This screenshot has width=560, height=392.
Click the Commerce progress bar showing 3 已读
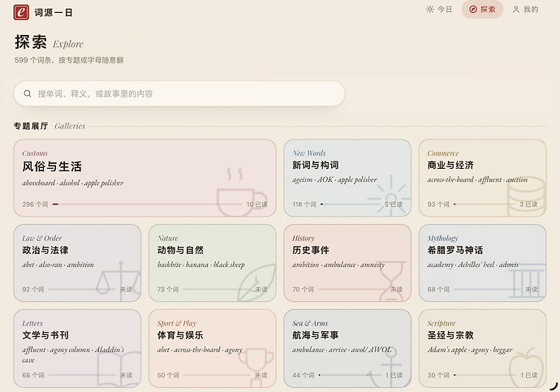[485, 205]
